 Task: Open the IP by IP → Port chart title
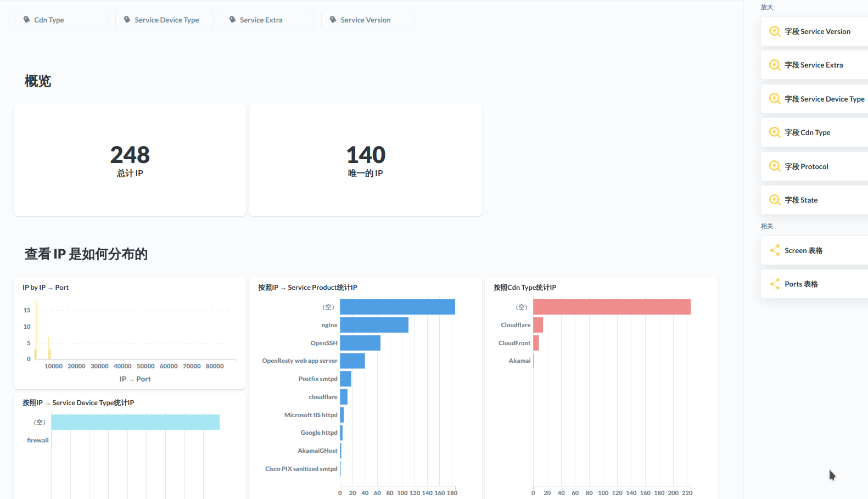[46, 288]
